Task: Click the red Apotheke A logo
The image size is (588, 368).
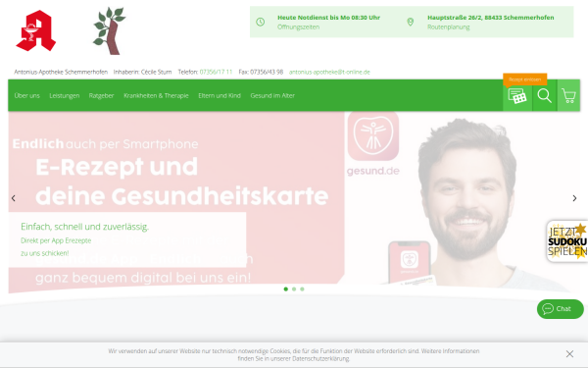Action: [36, 30]
